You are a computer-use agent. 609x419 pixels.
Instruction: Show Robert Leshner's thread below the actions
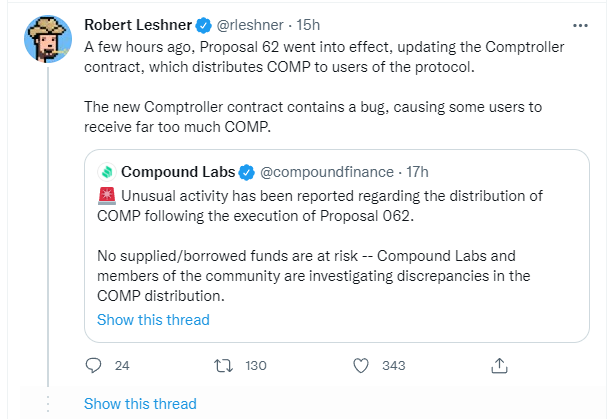click(x=140, y=404)
